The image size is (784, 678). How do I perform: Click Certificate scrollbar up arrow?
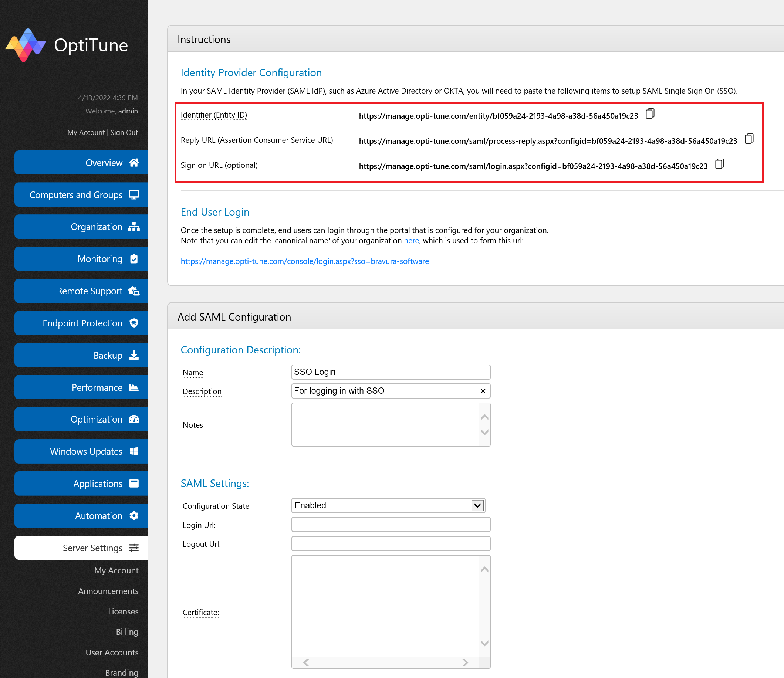pos(485,569)
